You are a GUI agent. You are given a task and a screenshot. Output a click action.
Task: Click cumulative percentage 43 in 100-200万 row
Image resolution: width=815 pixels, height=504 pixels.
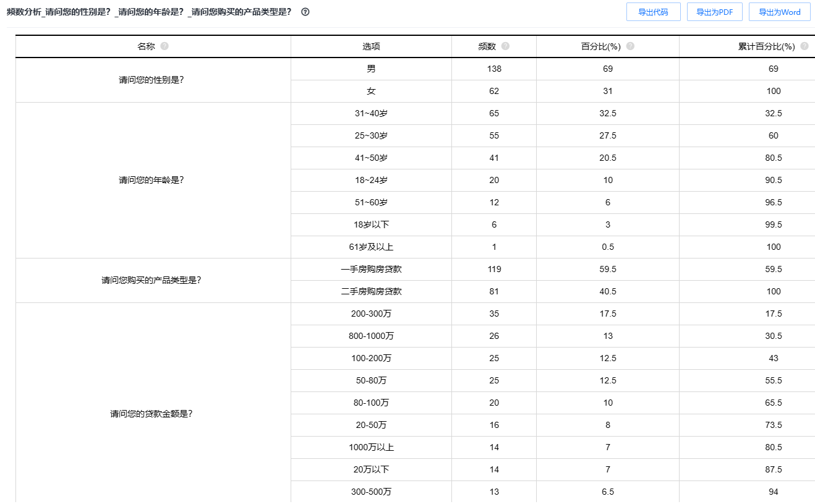point(774,358)
